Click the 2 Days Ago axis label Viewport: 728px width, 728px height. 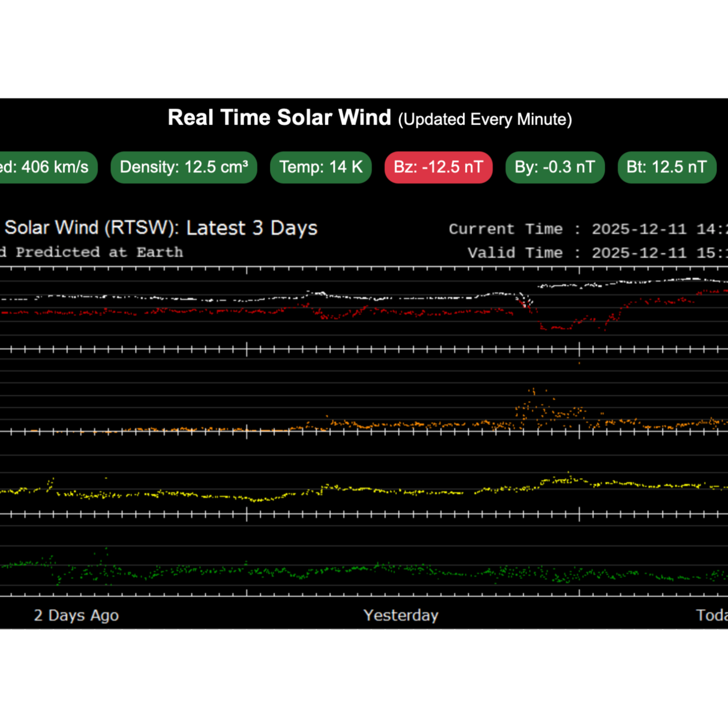coord(76,615)
